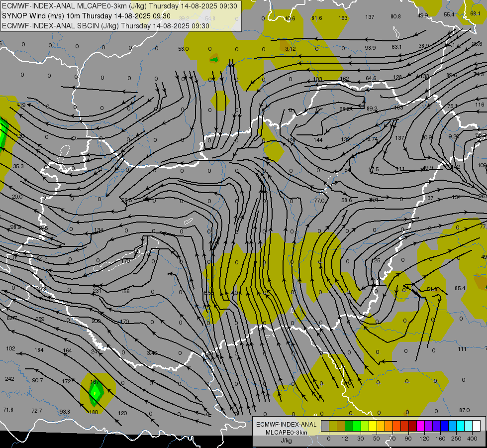Click the map value 68.1
Screen dimensions: 487x448
point(475,13)
